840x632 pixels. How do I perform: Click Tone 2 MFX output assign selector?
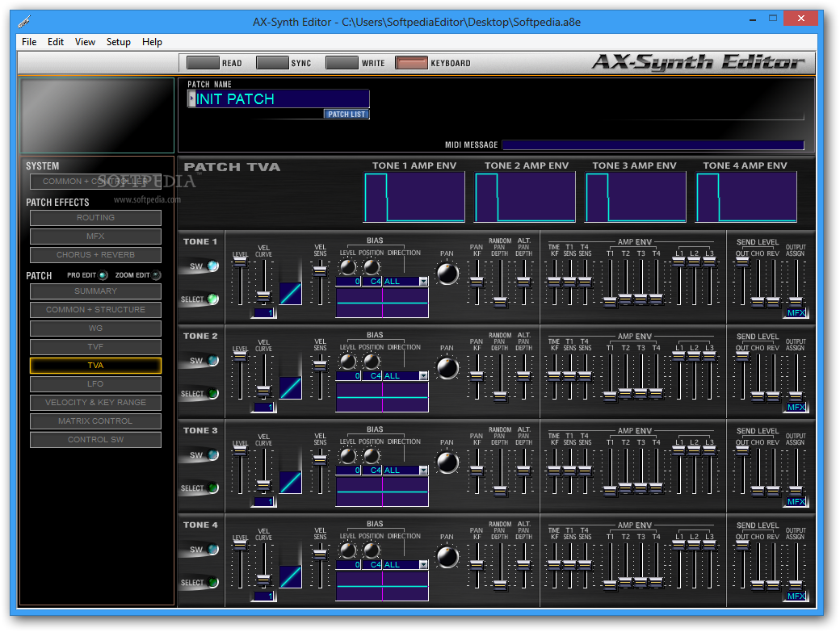[796, 408]
